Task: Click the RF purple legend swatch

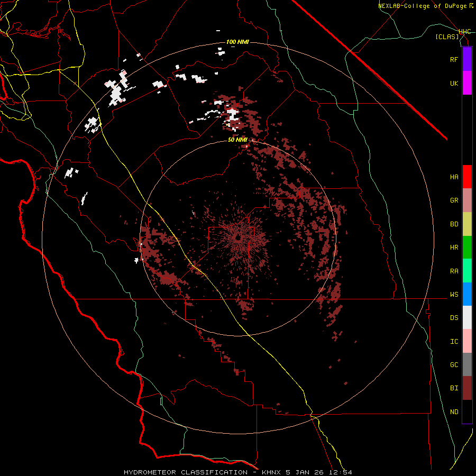Action: click(x=467, y=59)
